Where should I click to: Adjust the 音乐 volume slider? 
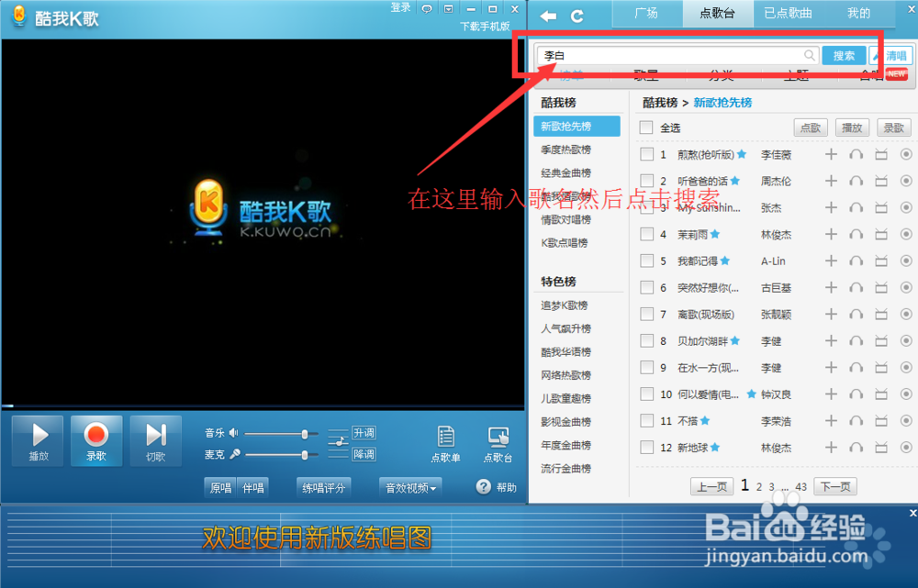(x=281, y=434)
